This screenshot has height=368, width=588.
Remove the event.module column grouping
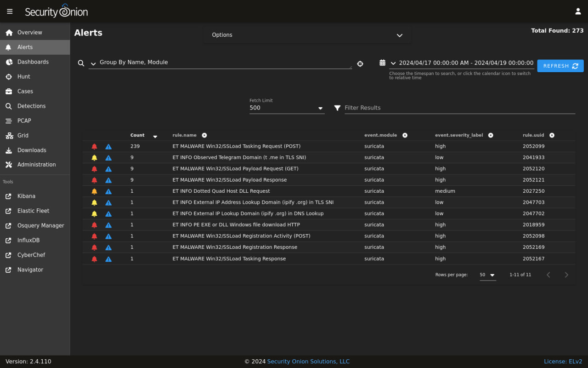coord(405,135)
